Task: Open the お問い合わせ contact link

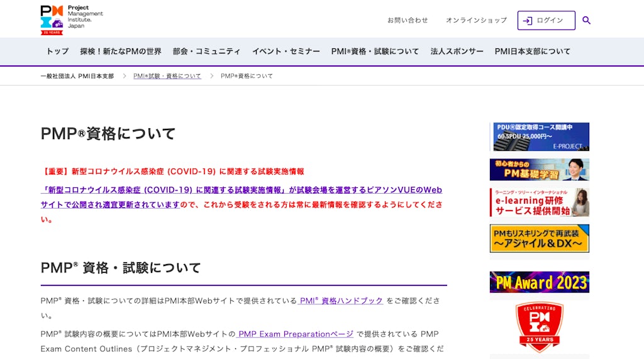Action: point(408,20)
